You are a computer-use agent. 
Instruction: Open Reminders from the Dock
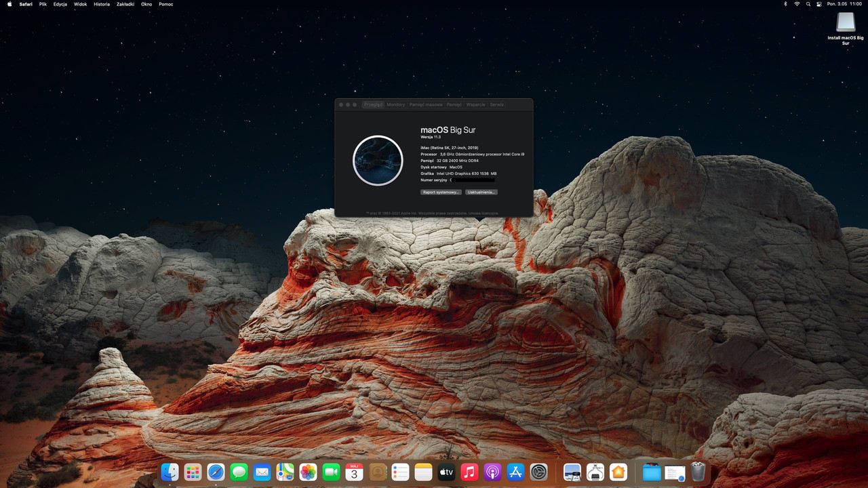pyautogui.click(x=400, y=472)
